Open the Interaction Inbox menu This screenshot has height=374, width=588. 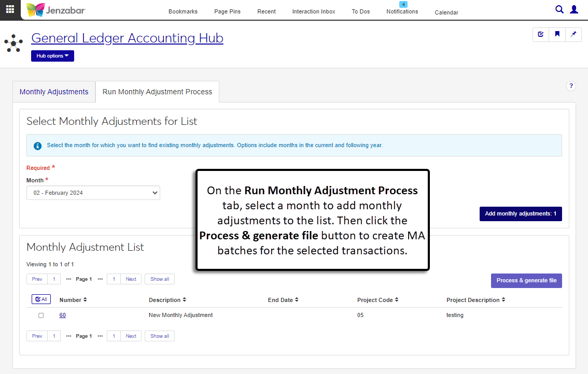coord(314,11)
